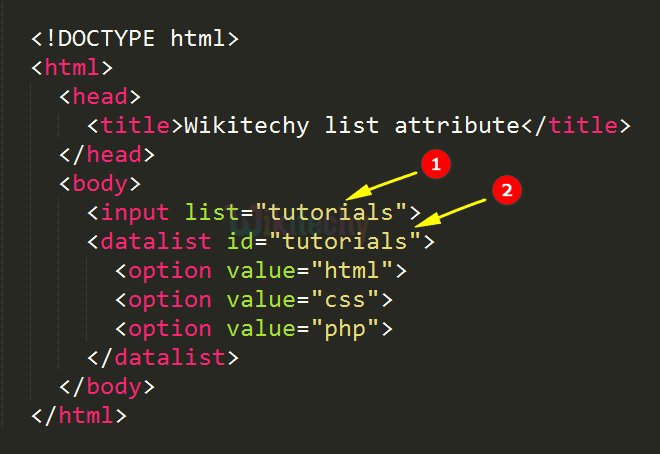Click the opening body tag
Screen dimensions: 660x454
[100, 184]
